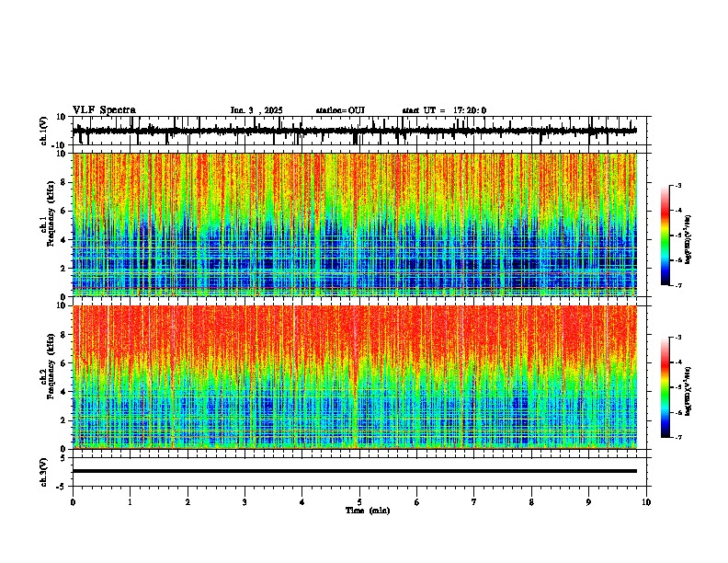Click the "ch.1(V)" axis label
The height and width of the screenshot is (563, 728).
tap(44, 131)
